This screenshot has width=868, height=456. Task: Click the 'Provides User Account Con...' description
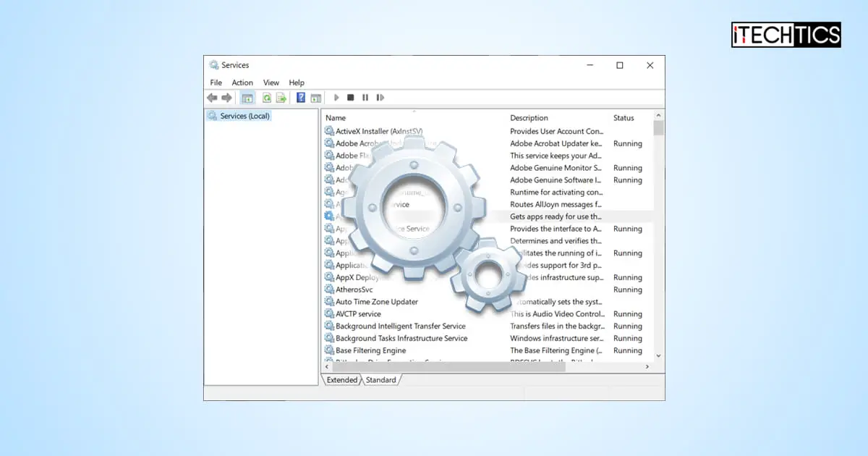click(557, 132)
